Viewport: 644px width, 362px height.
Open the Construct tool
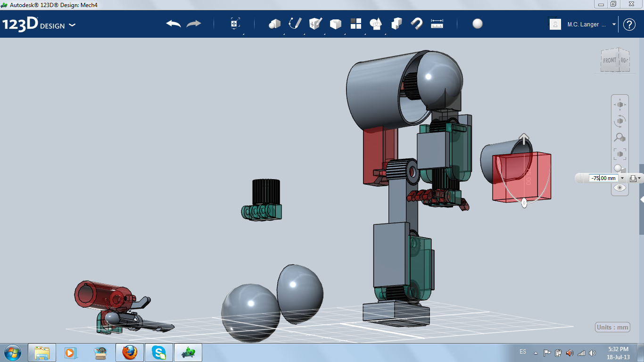tap(315, 24)
